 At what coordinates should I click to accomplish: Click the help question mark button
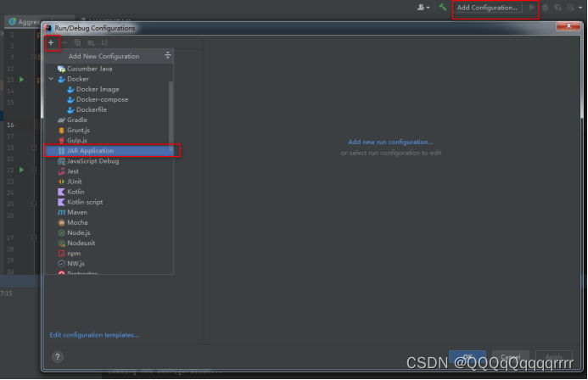tap(58, 357)
